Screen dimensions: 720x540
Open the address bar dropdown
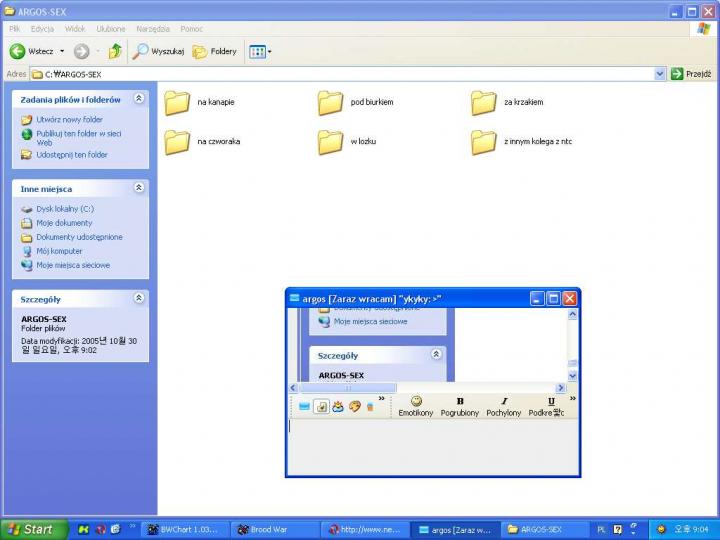(660, 74)
